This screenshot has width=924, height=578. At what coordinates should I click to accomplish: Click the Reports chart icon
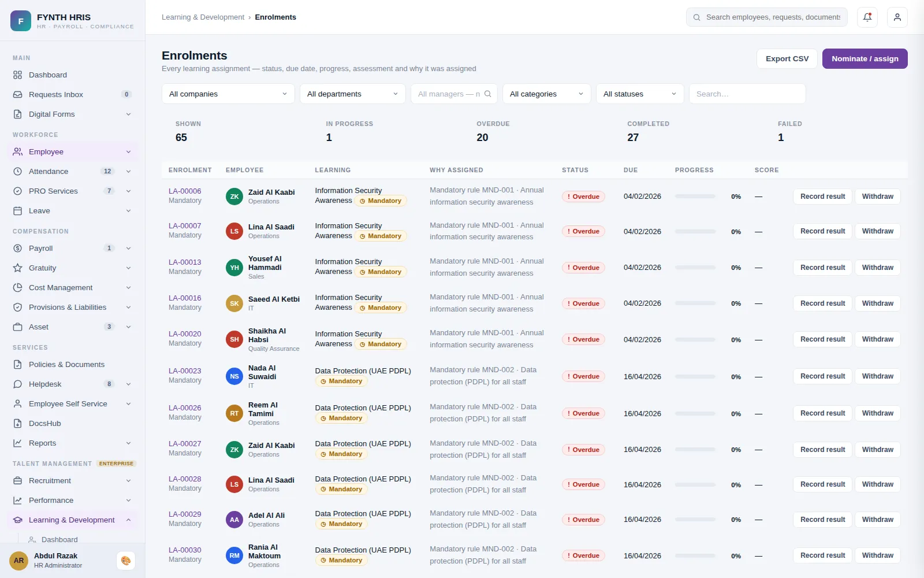(x=17, y=443)
